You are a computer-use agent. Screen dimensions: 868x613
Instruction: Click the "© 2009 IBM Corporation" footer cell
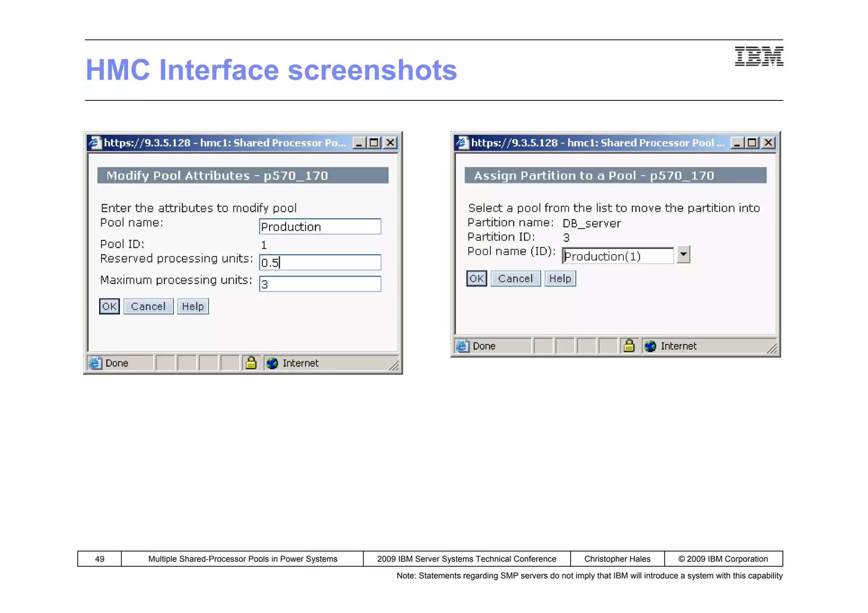(x=723, y=559)
